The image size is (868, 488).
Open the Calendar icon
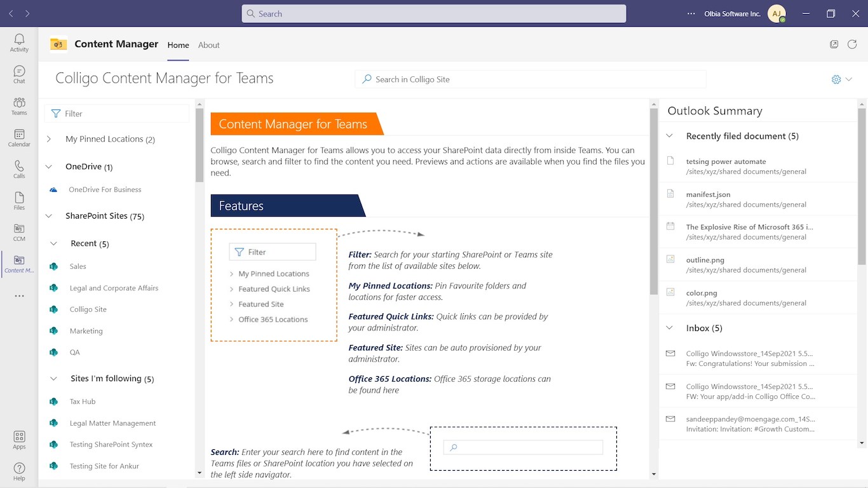tap(19, 138)
